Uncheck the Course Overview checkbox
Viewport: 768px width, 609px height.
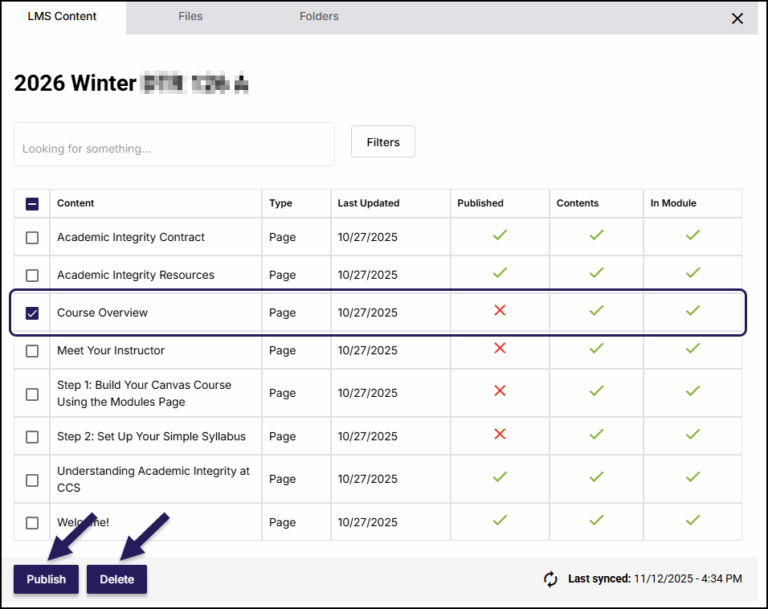(32, 313)
